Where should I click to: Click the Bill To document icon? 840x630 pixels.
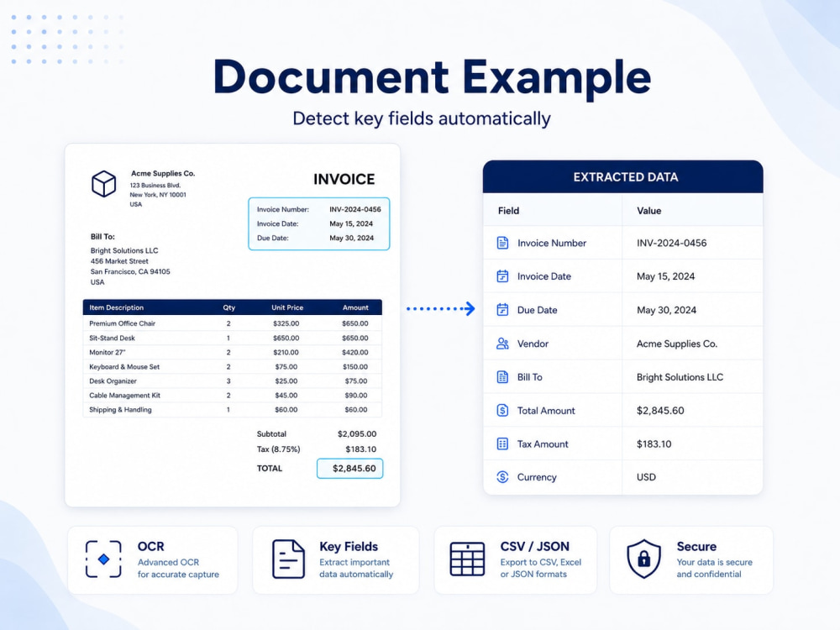(x=502, y=377)
